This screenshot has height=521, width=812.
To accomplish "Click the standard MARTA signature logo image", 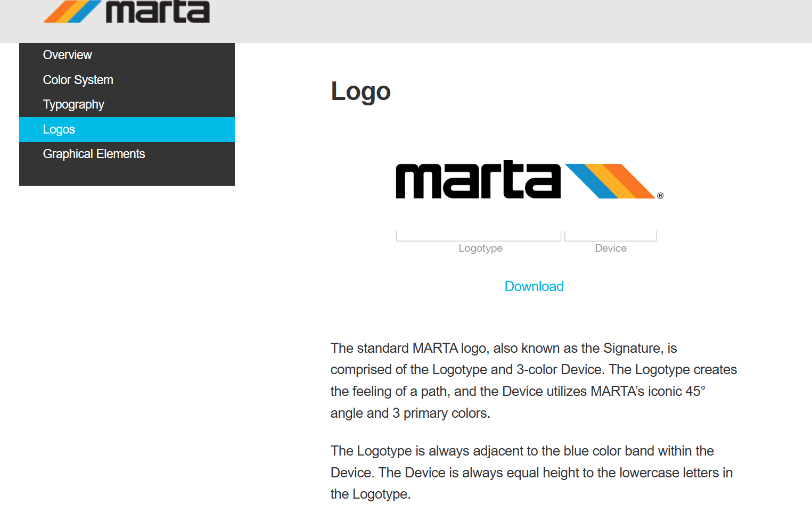I will (x=530, y=180).
